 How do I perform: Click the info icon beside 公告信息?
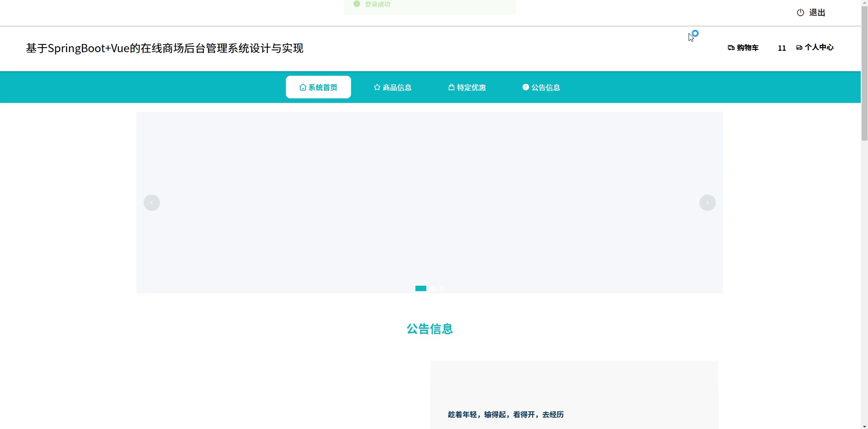pyautogui.click(x=526, y=87)
